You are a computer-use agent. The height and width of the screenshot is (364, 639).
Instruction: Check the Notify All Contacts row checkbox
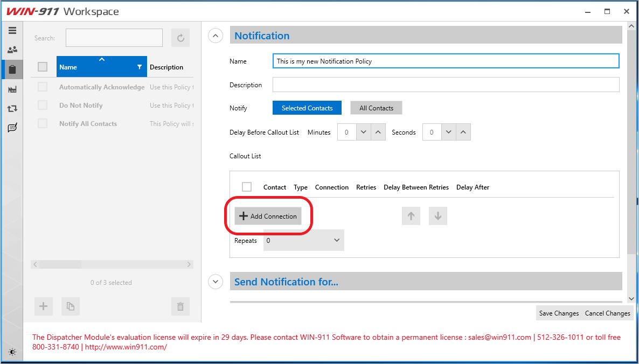pyautogui.click(x=43, y=123)
